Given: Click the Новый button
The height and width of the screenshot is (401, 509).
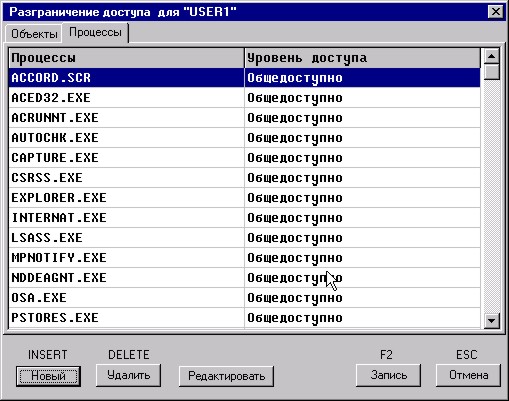Looking at the screenshot, I should point(48,376).
